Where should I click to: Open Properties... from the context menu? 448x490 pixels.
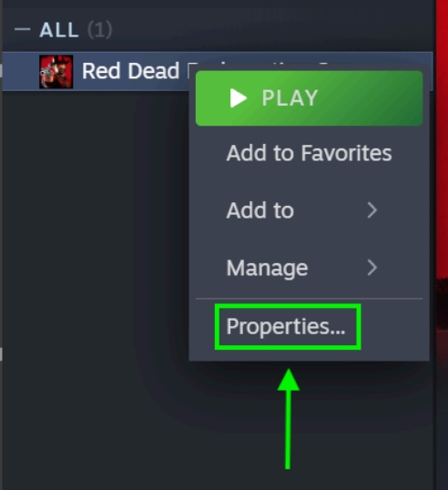click(286, 327)
